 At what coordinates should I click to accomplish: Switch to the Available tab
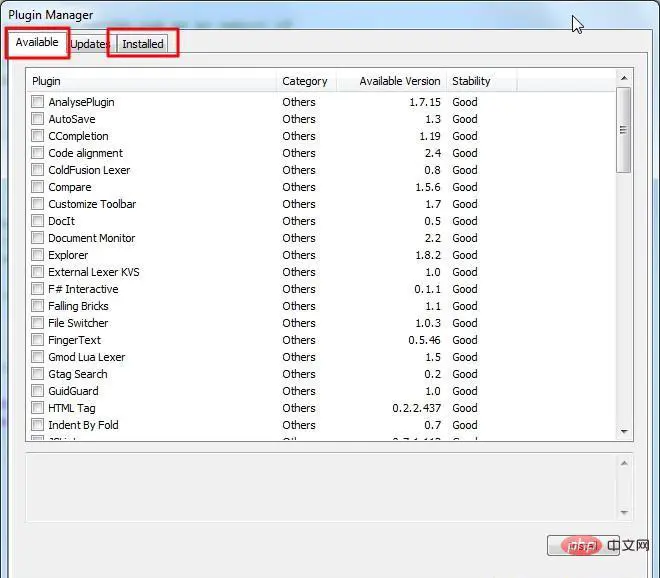pos(37,43)
